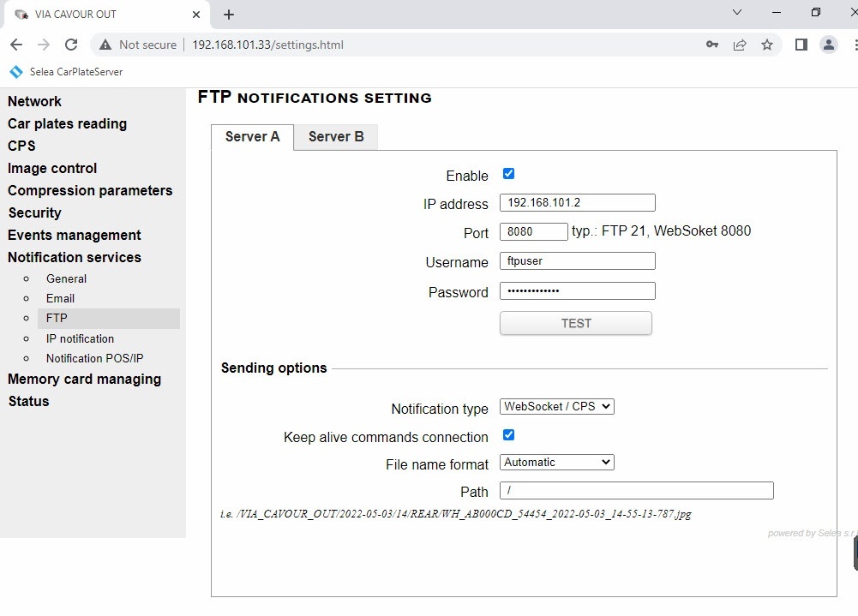Bookmark this page with the star
The image size is (858, 616).
pyautogui.click(x=767, y=45)
